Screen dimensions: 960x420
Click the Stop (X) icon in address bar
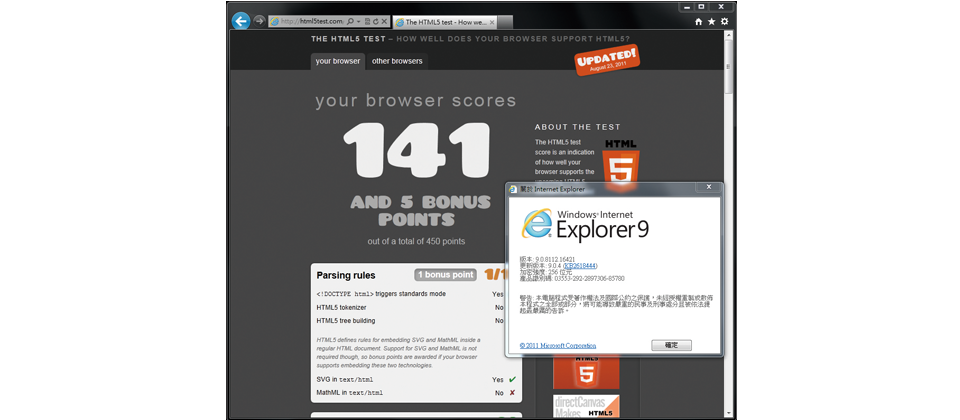[384, 21]
